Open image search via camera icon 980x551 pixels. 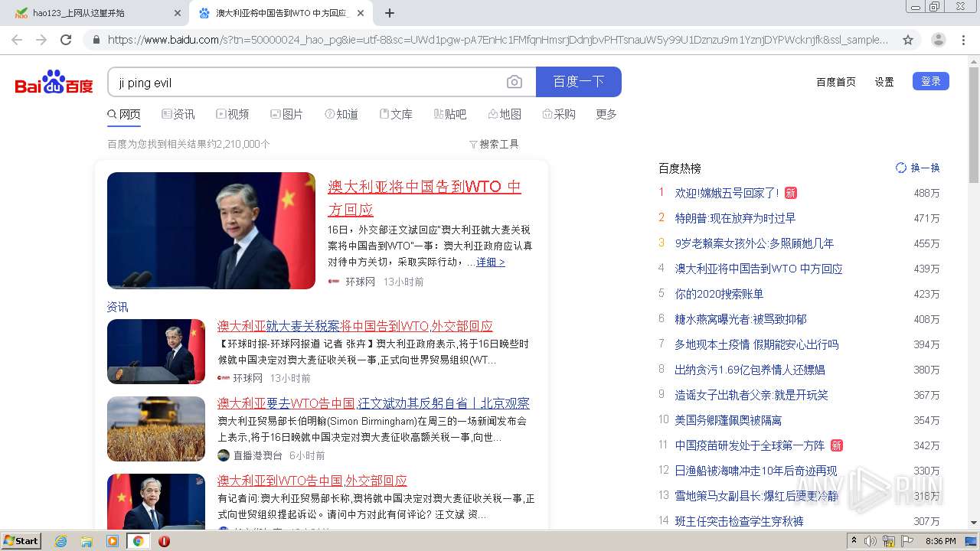(514, 82)
